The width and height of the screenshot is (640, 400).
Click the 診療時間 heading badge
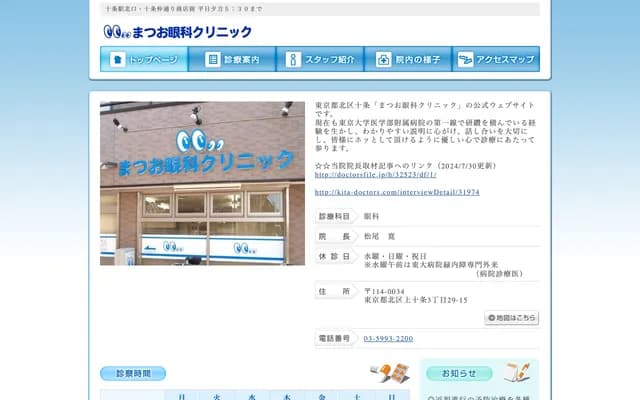133,373
